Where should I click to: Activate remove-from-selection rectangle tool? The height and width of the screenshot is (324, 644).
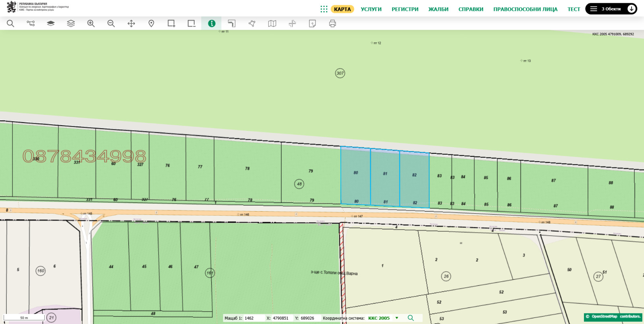(x=192, y=23)
